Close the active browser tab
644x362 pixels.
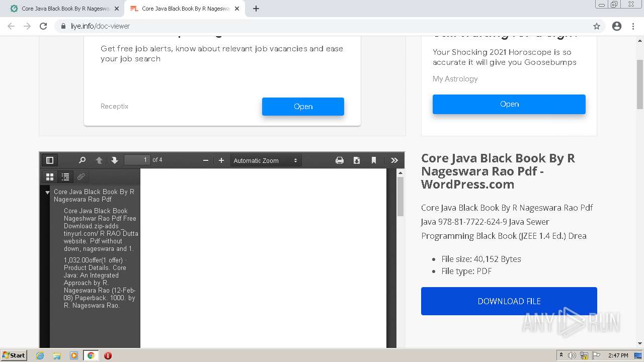[x=237, y=9]
